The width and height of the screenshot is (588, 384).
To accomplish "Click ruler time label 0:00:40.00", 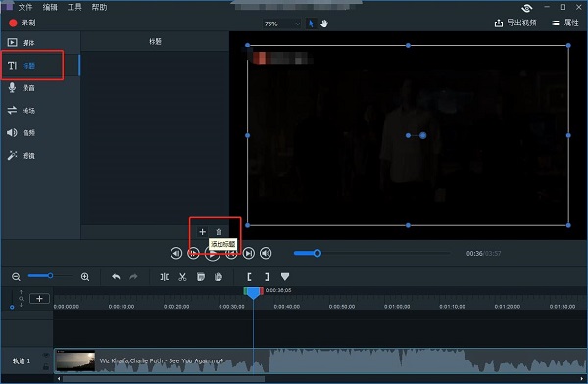I will pos(287,307).
